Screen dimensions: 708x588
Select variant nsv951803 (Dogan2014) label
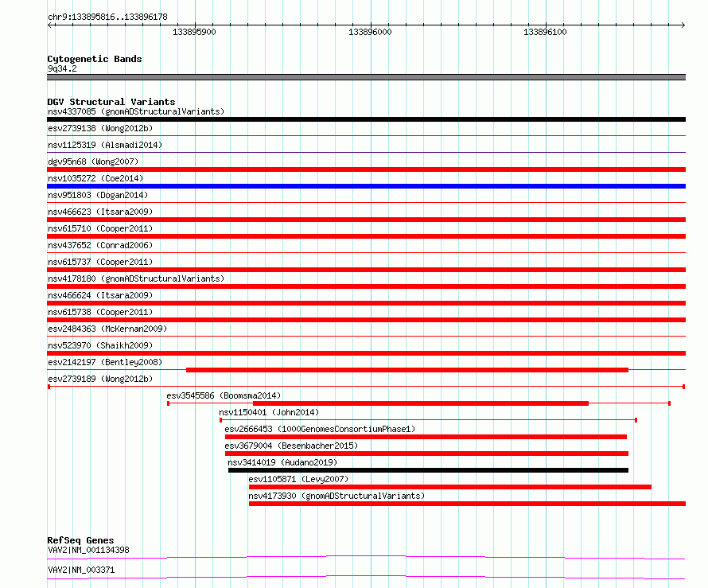[98, 195]
